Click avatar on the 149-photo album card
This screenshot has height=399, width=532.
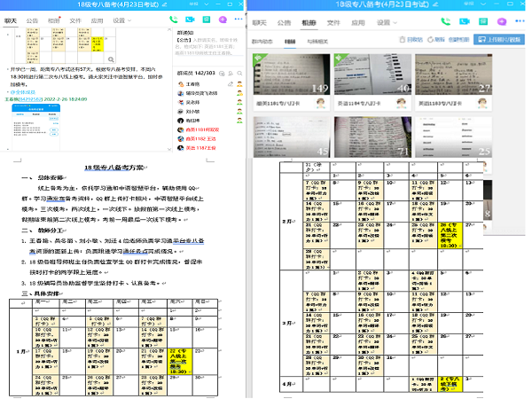[320, 103]
